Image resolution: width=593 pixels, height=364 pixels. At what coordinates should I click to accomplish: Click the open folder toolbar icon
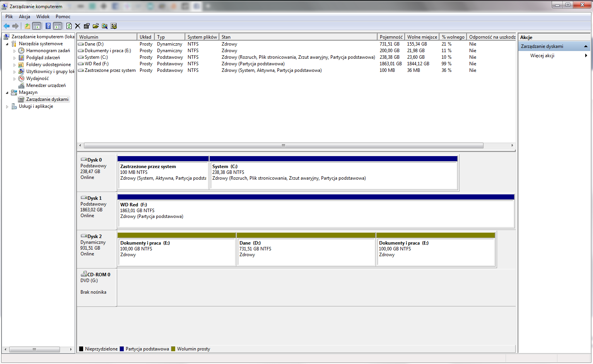[x=96, y=26]
